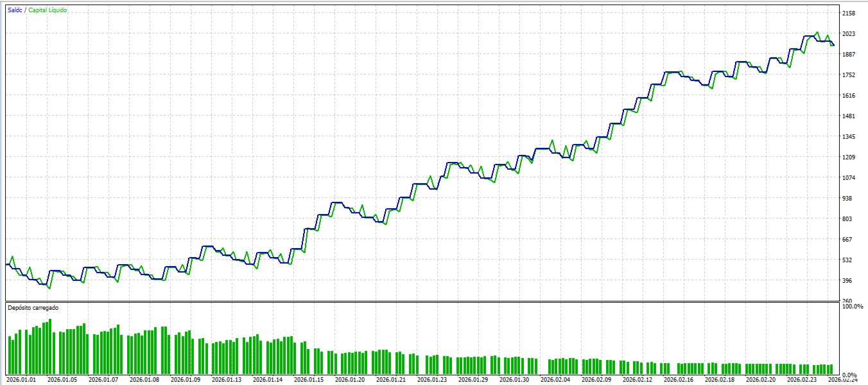Viewport: 868px width, 385px height.
Task: Select the 2026.01.01 date label
Action: pyautogui.click(x=22, y=380)
